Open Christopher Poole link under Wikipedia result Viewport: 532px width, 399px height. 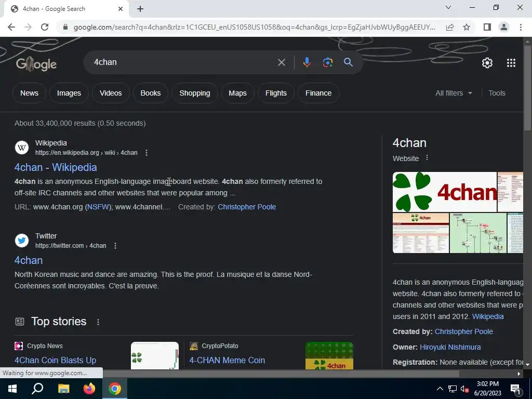point(247,207)
